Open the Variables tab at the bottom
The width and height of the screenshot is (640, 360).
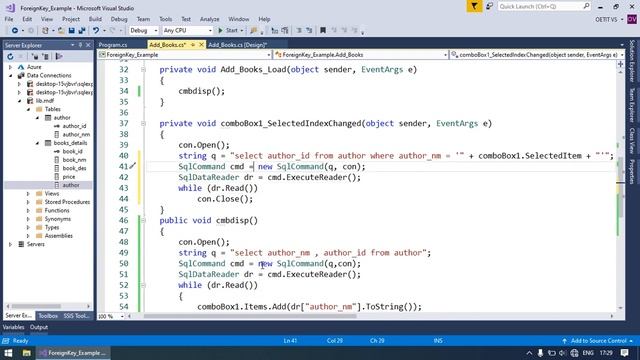click(x=13, y=327)
